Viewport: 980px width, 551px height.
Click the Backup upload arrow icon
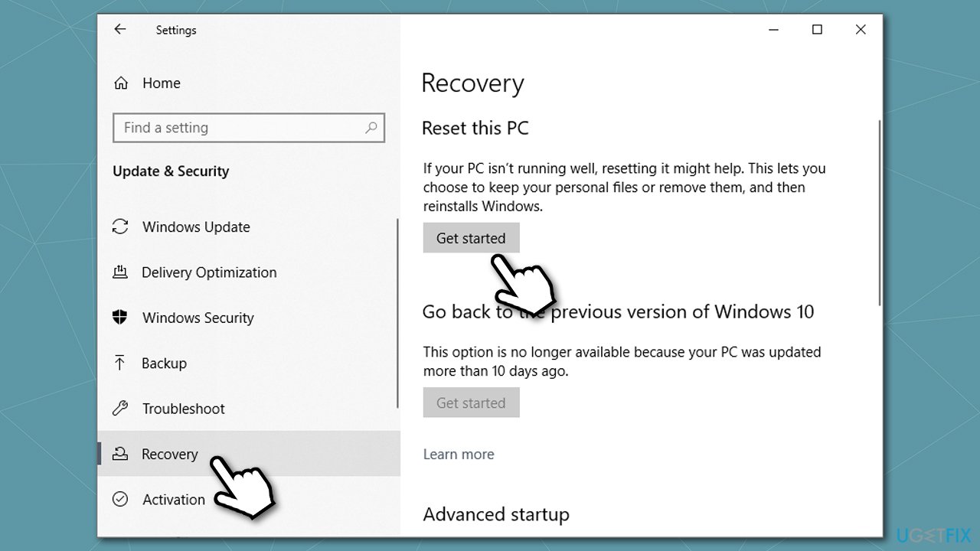tap(120, 363)
